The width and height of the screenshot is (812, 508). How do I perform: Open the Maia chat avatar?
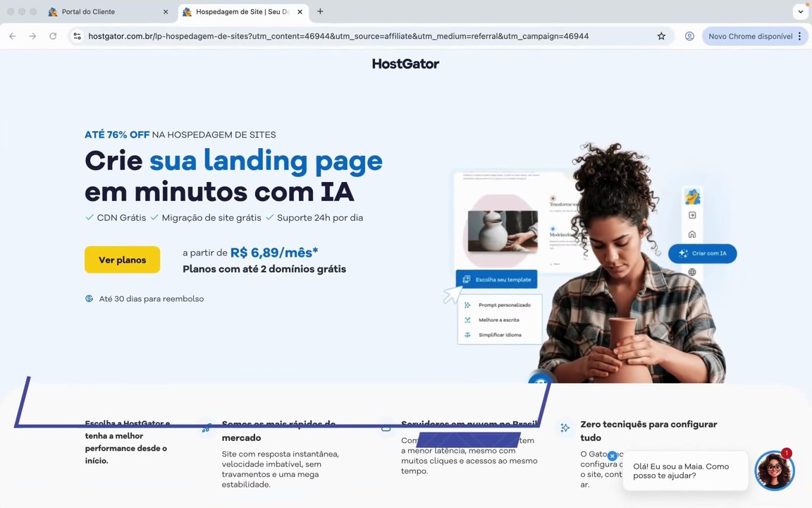(x=774, y=471)
